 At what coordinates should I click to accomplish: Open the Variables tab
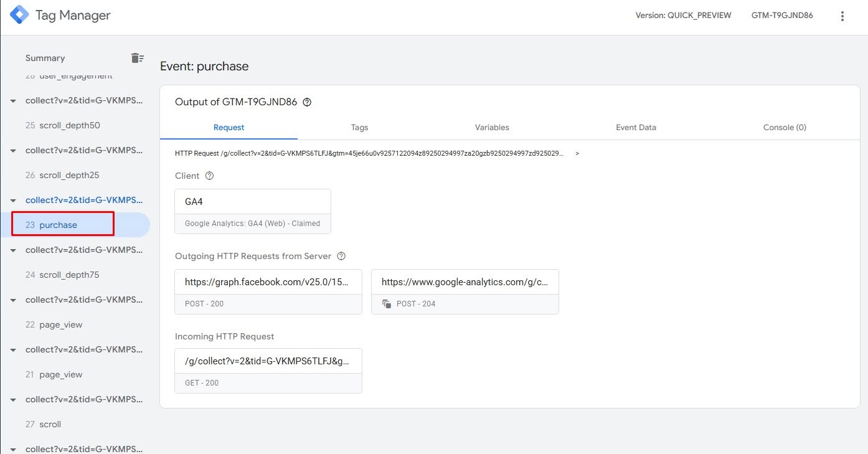[492, 127]
